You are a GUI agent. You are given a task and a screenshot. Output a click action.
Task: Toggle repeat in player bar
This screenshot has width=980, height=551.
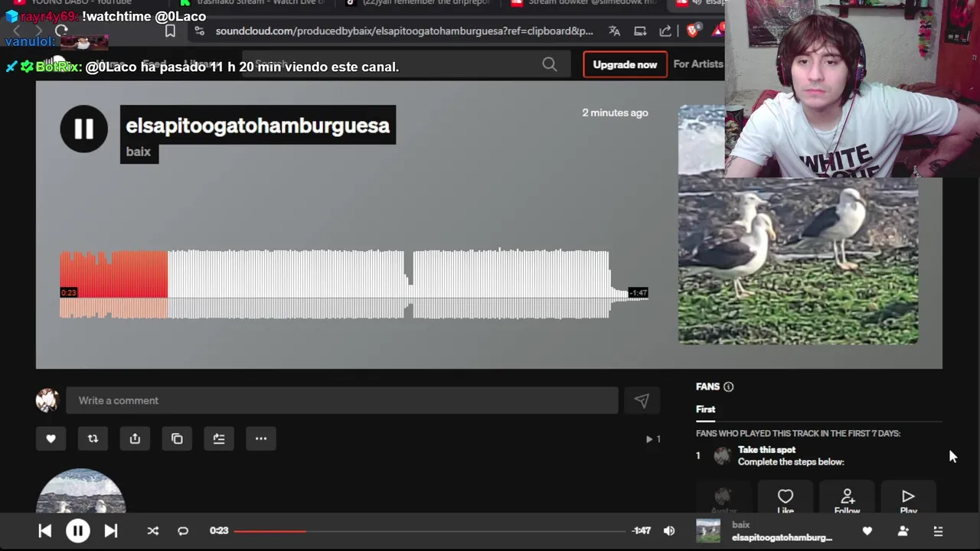[x=183, y=531]
